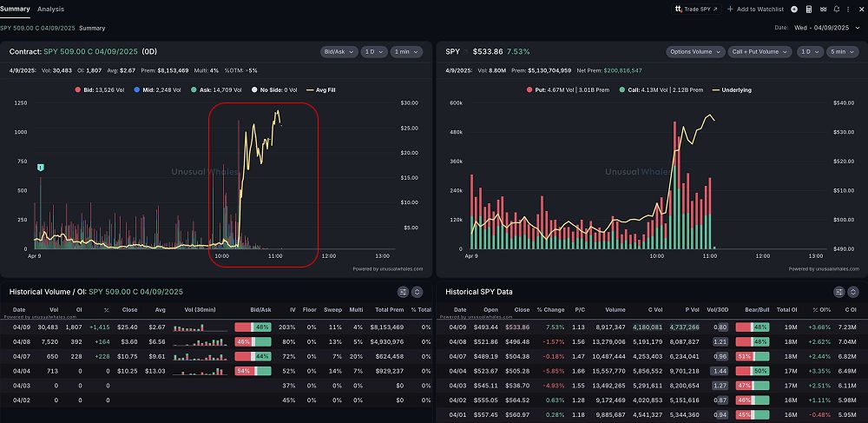This screenshot has width=868, height=423.
Task: Click Add to Watchlist
Action: pyautogui.click(x=755, y=9)
